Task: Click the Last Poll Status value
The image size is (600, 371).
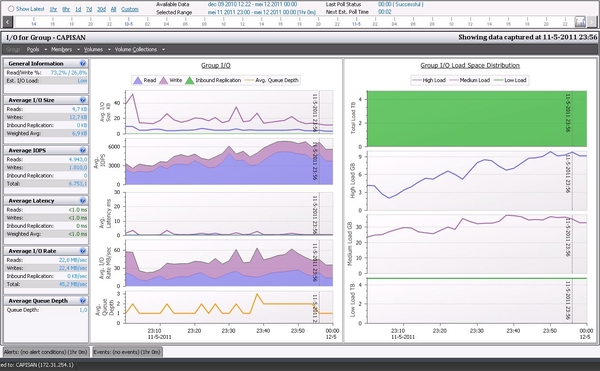Action: click(401, 4)
